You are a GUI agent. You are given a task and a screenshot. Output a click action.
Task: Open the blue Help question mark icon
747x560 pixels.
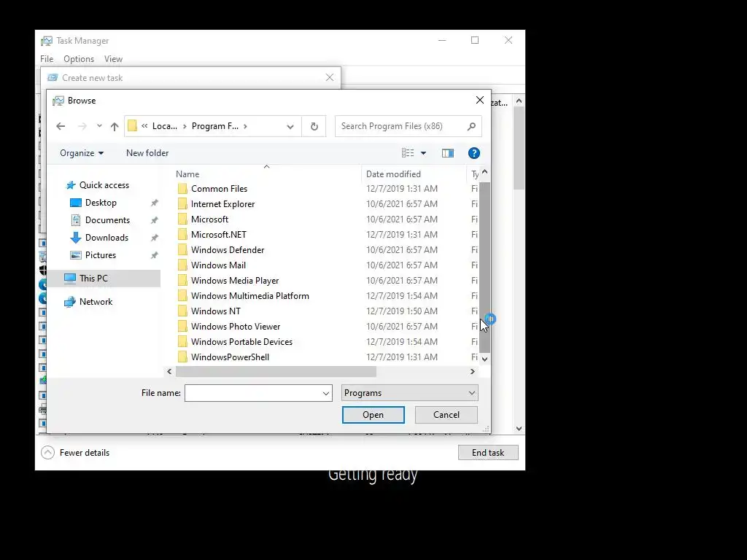point(473,153)
